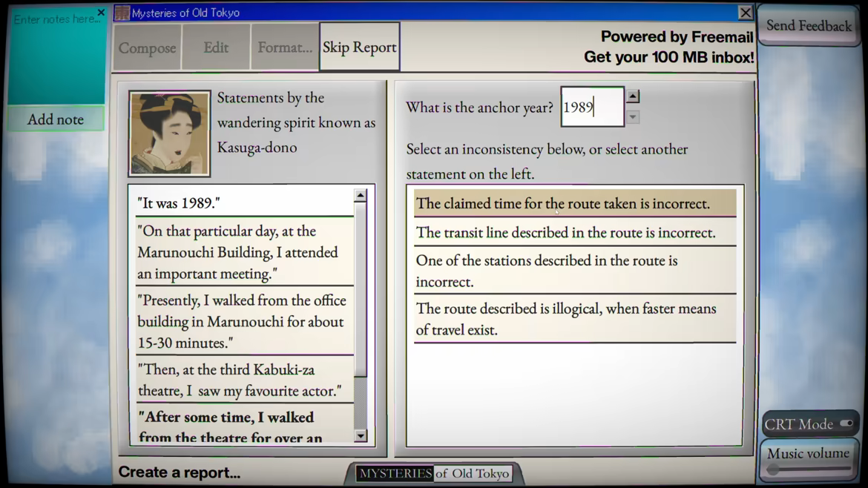Choose 'route described is illogical' inconsistency
Viewport: 868px width, 488px height.
click(575, 319)
